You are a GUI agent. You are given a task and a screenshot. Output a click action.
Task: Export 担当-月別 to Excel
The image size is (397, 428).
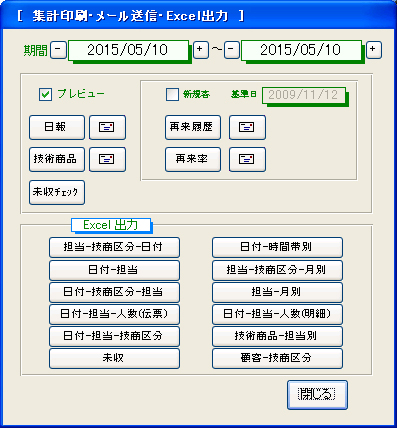pyautogui.click(x=277, y=292)
